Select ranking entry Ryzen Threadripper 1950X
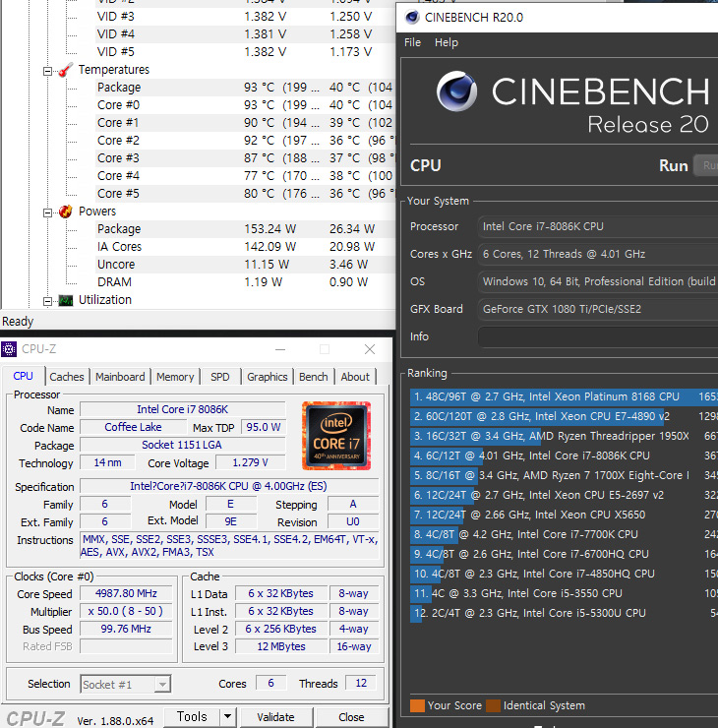This screenshot has width=718, height=728. (x=564, y=437)
